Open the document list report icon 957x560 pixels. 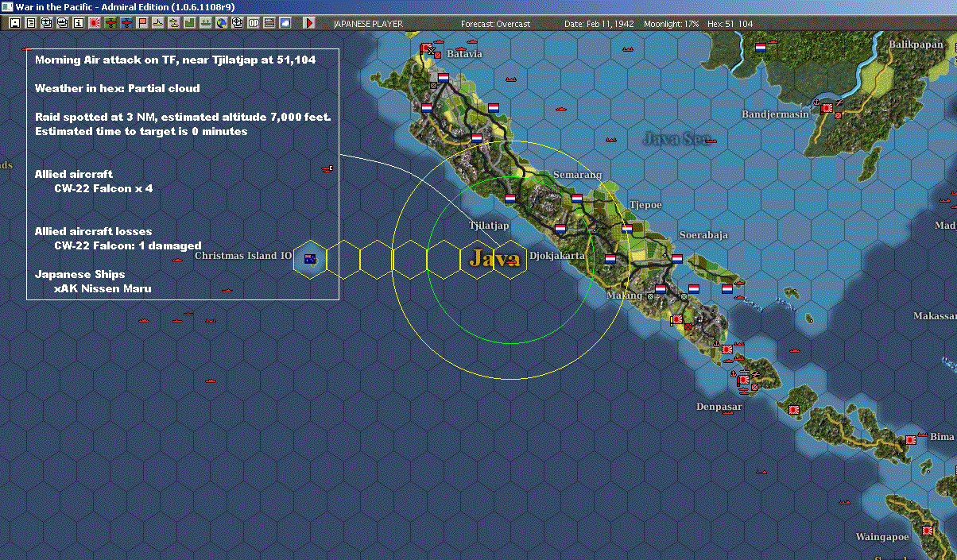(30, 23)
